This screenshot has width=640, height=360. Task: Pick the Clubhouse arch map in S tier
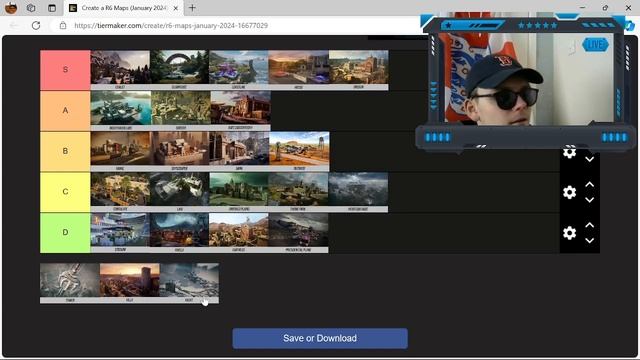coord(179,70)
